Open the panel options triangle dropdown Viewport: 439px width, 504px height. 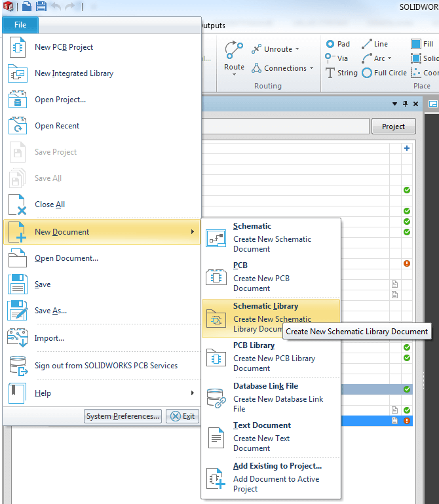click(394, 104)
